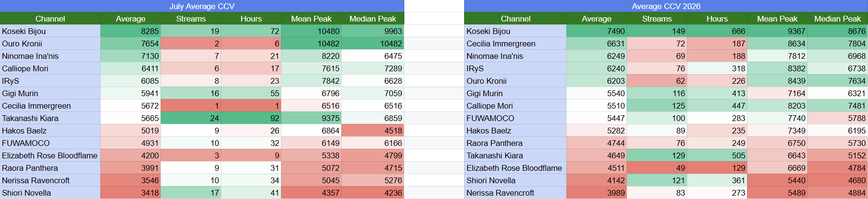868x199 pixels.
Task: Click Ouro Kronii cell in July table
Action: click(x=50, y=44)
